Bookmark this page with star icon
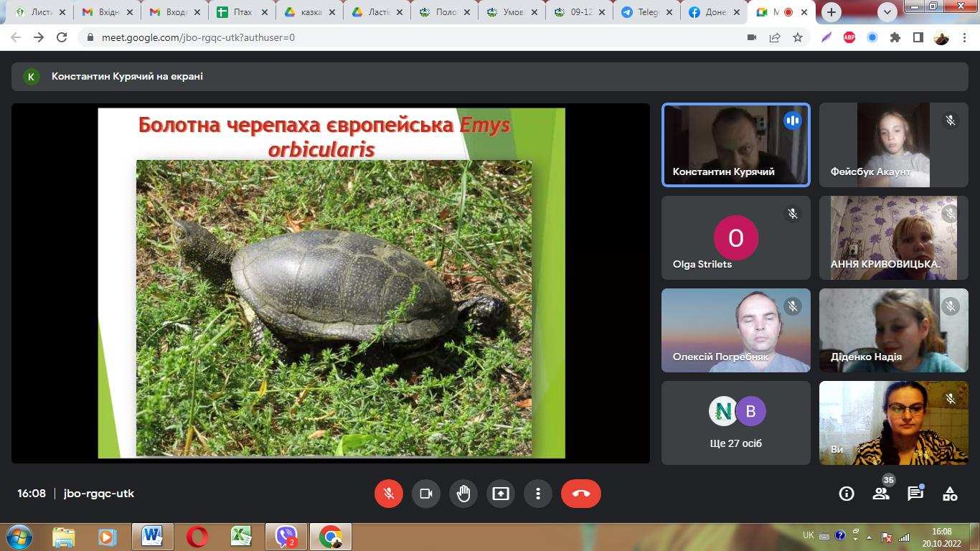Viewport: 980px width, 551px height. click(x=798, y=38)
